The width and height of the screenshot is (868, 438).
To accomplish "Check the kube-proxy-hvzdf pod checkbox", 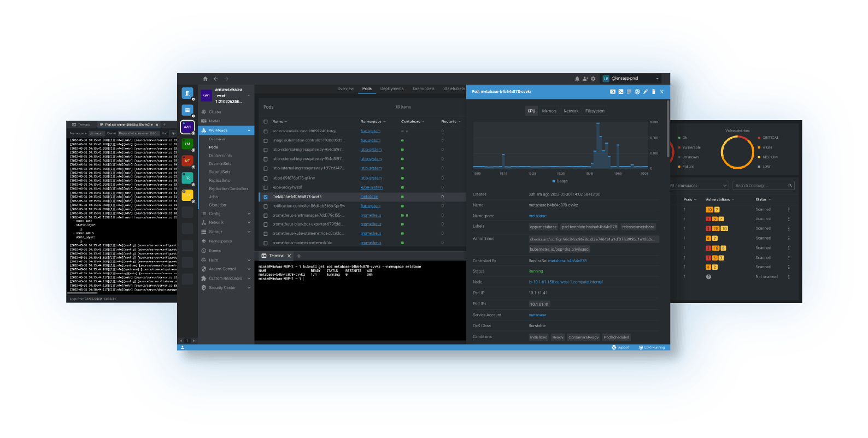I will [266, 187].
